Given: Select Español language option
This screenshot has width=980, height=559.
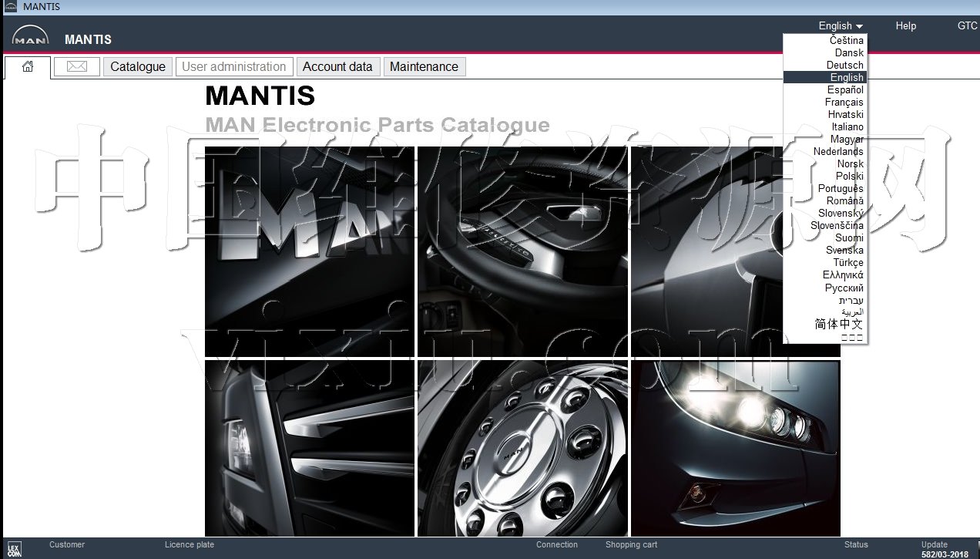Looking at the screenshot, I should tap(845, 90).
